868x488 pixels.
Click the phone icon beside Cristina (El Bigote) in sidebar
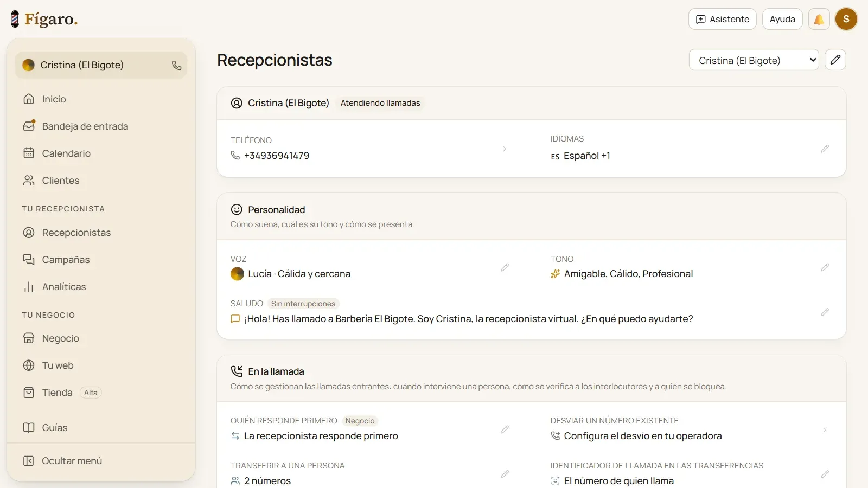[176, 65]
